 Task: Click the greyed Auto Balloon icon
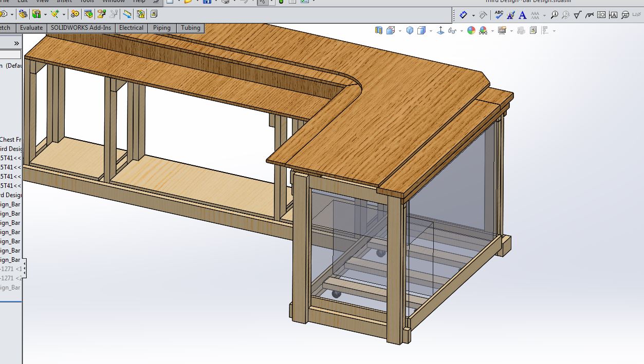[565, 15]
